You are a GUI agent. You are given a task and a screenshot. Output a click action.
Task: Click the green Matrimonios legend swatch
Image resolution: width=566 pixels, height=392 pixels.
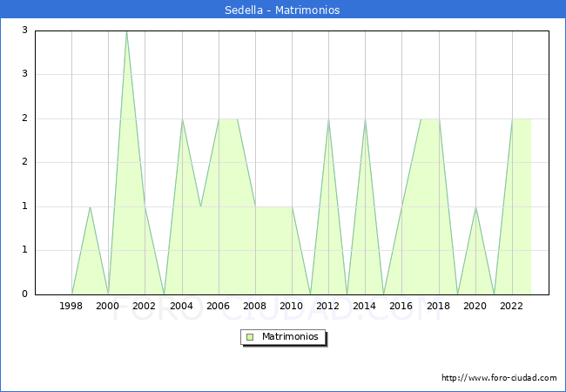[250, 337]
